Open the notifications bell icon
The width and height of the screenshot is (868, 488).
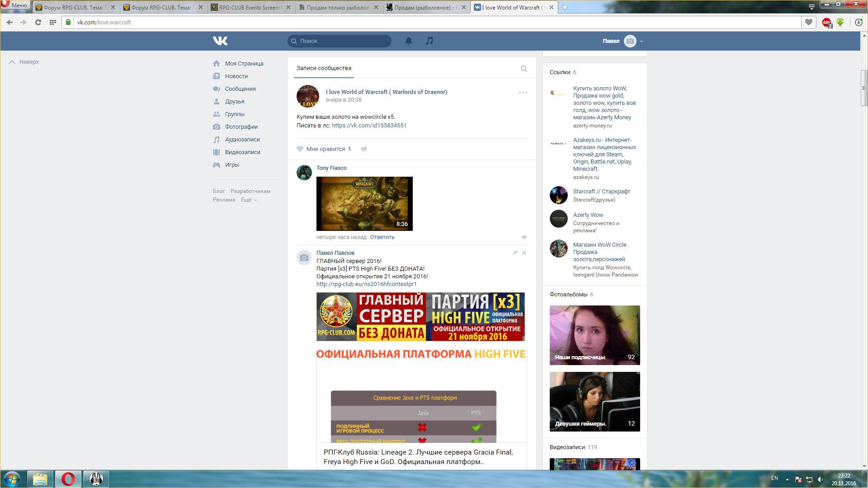pyautogui.click(x=409, y=41)
